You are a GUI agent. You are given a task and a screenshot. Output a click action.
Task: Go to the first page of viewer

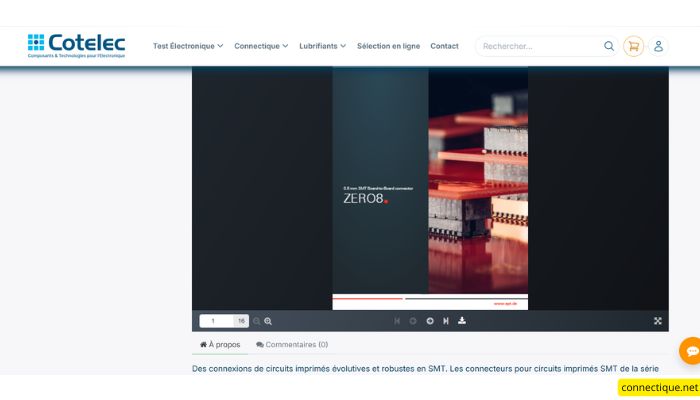[397, 321]
